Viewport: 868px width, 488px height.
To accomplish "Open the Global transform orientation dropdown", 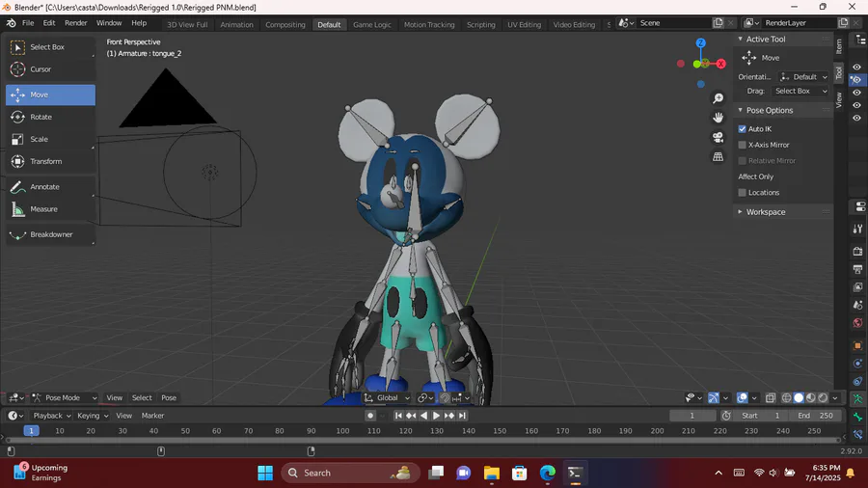I will [387, 397].
